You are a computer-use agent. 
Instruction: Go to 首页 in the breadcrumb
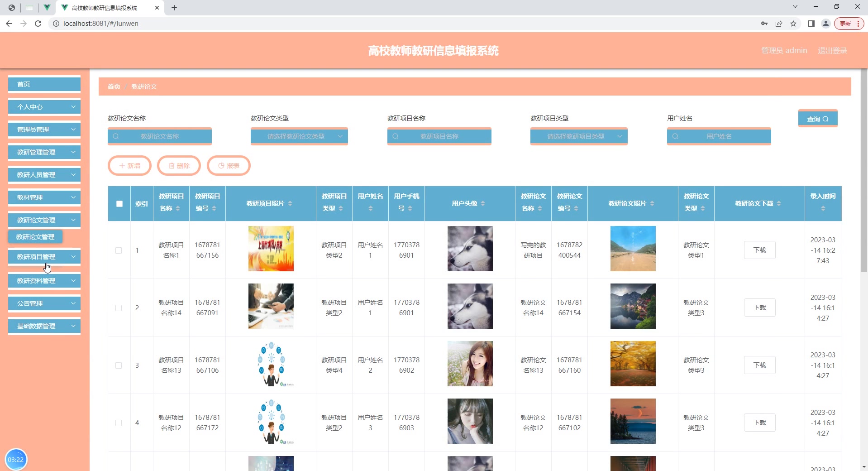pyautogui.click(x=114, y=87)
